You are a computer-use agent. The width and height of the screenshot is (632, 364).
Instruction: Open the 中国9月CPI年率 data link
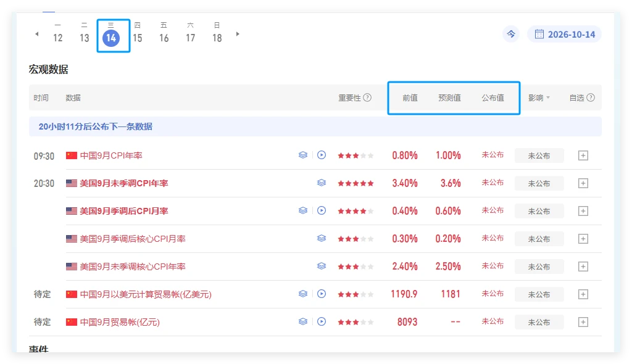coord(111,155)
